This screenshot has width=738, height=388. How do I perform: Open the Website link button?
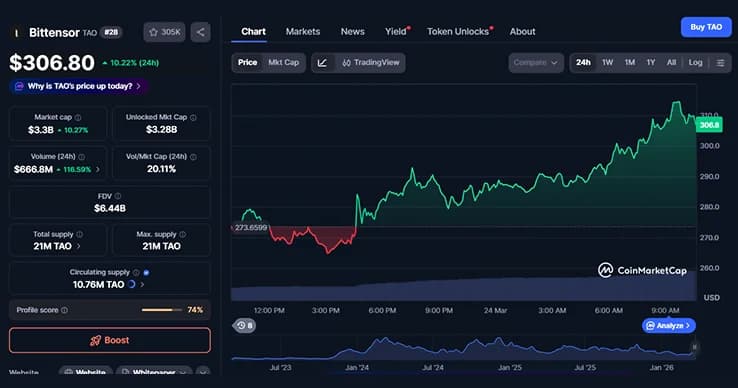coord(85,372)
